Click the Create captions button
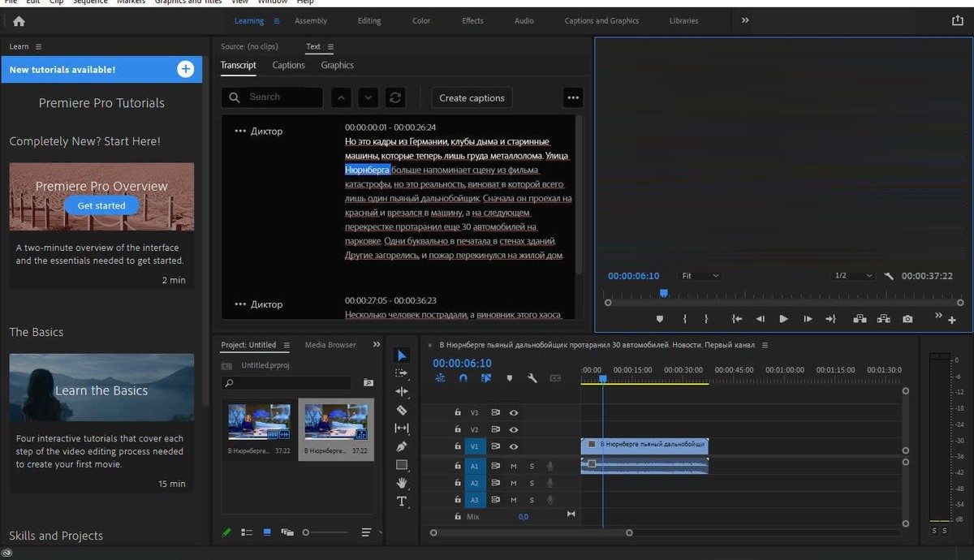The image size is (974, 560). (472, 98)
